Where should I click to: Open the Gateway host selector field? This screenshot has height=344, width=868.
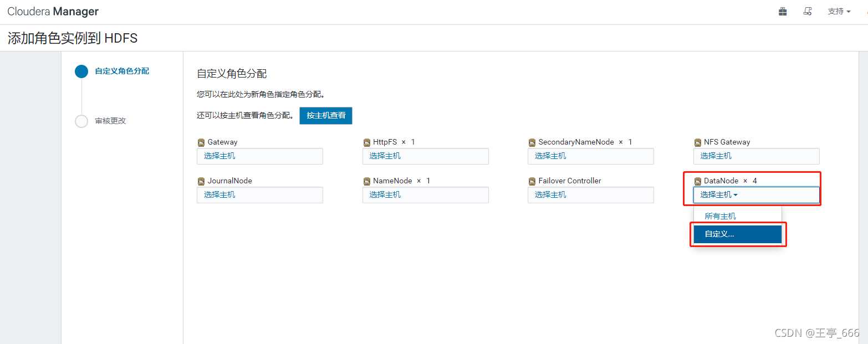coord(259,156)
